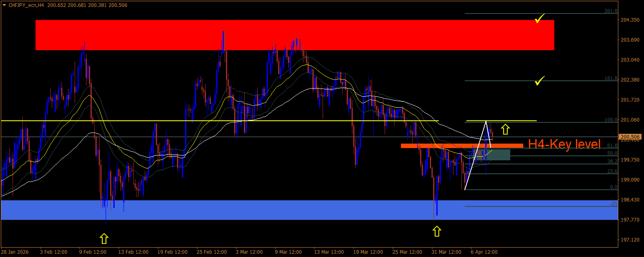This screenshot has width=644, height=257.
Task: Open the chart menu triangle beside CHFJPY_ecn
Action: click(x=4, y=5)
